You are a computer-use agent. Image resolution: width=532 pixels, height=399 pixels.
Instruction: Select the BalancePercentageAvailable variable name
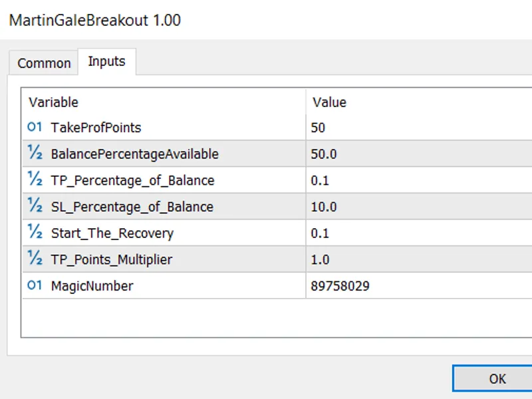click(135, 154)
